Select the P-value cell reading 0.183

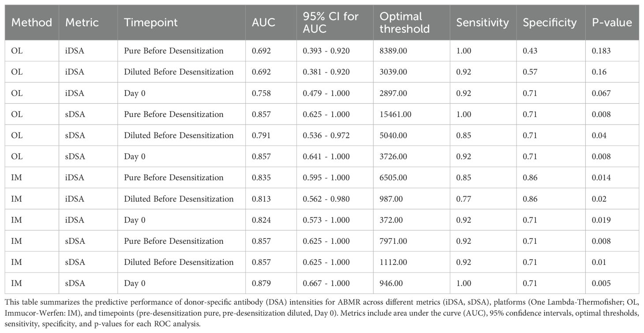tap(601, 51)
